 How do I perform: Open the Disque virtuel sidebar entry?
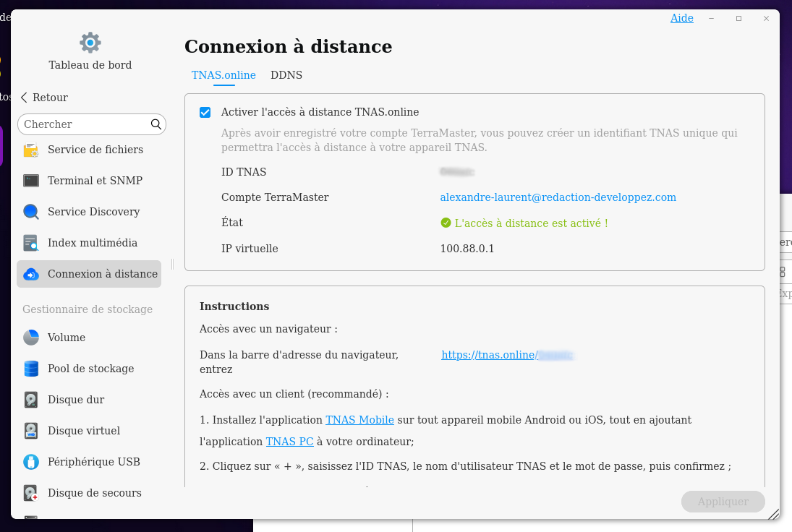point(84,431)
